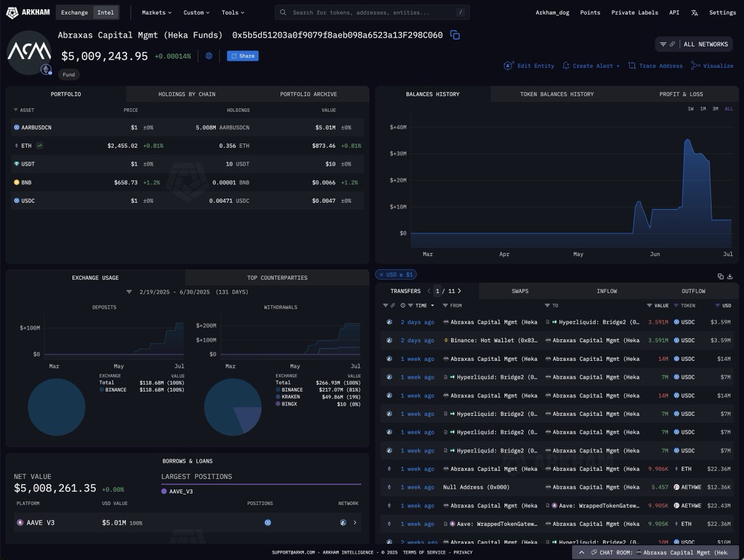Open the Points link in header

590,12
